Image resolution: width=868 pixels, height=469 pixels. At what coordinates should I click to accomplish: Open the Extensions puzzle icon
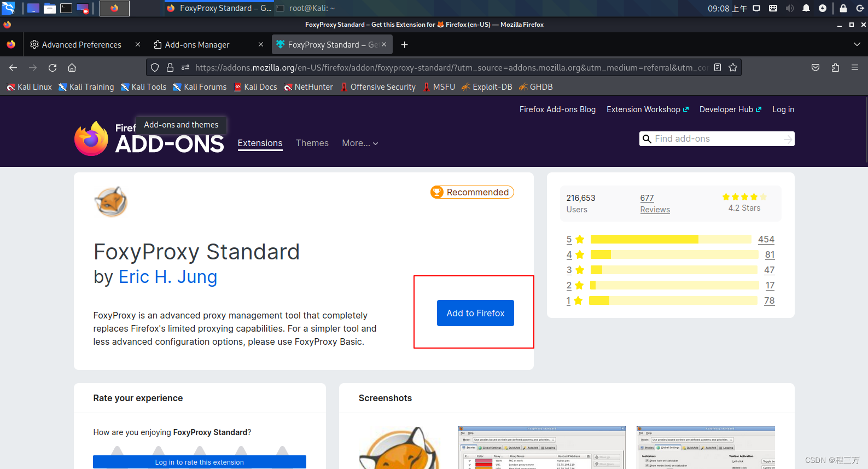(x=835, y=67)
